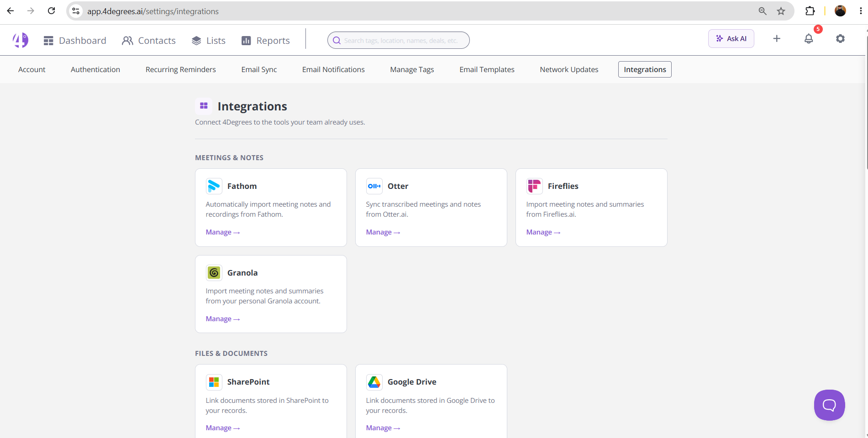Switch to the Authentication tab

[95, 69]
